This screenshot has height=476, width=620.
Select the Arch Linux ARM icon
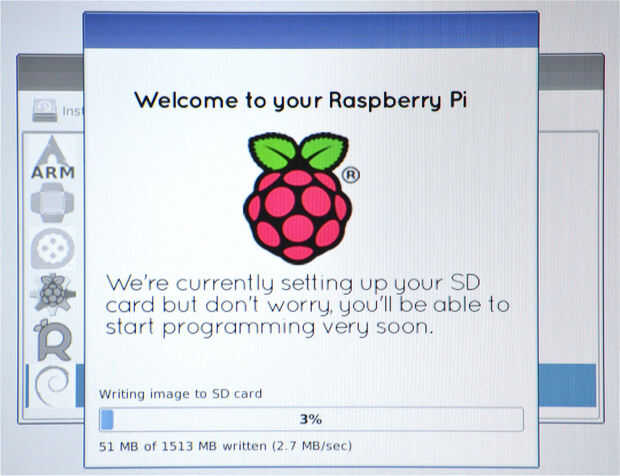coord(53,157)
